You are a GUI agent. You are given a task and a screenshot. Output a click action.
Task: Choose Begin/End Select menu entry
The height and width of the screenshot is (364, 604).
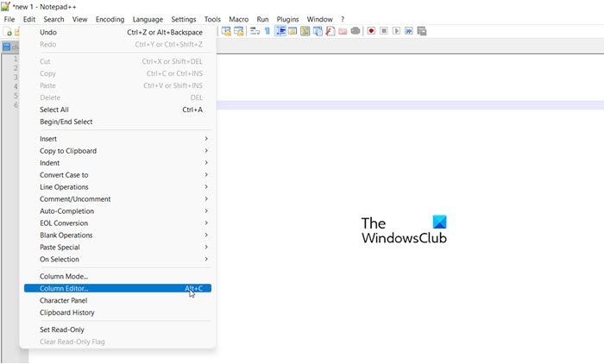pos(117,122)
